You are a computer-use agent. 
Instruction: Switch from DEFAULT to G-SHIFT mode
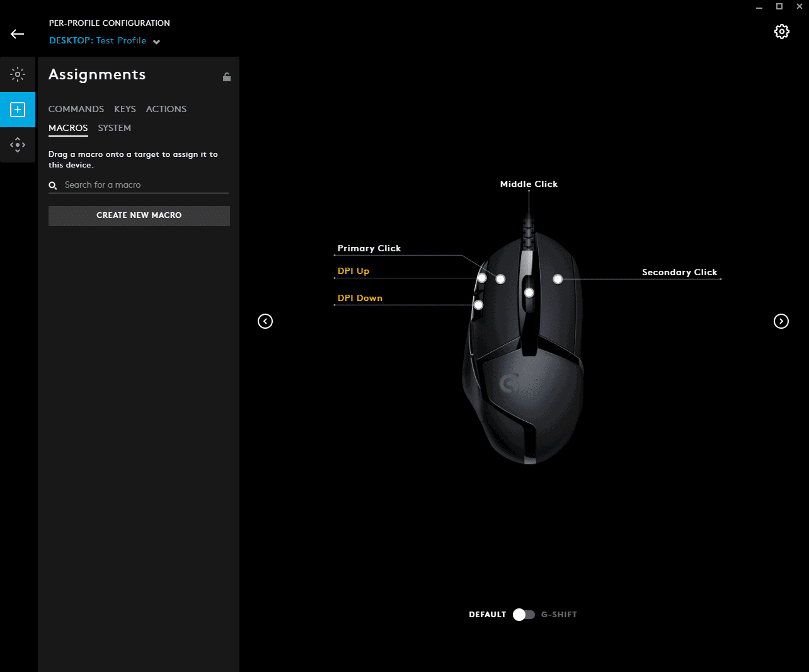523,614
